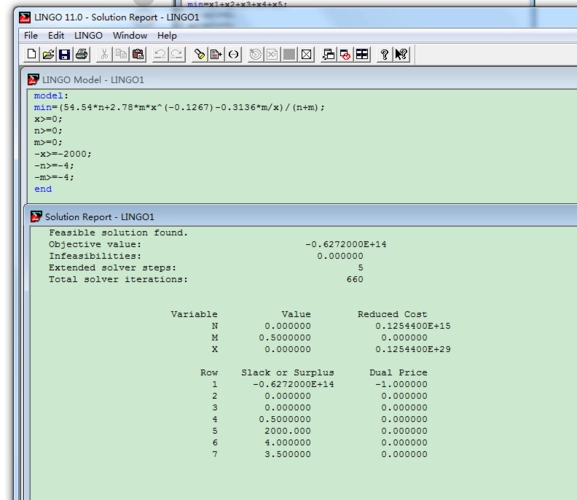This screenshot has height=500, width=577.
Task: Click N reduced cost 0.1254400E+15
Action: click(413, 326)
